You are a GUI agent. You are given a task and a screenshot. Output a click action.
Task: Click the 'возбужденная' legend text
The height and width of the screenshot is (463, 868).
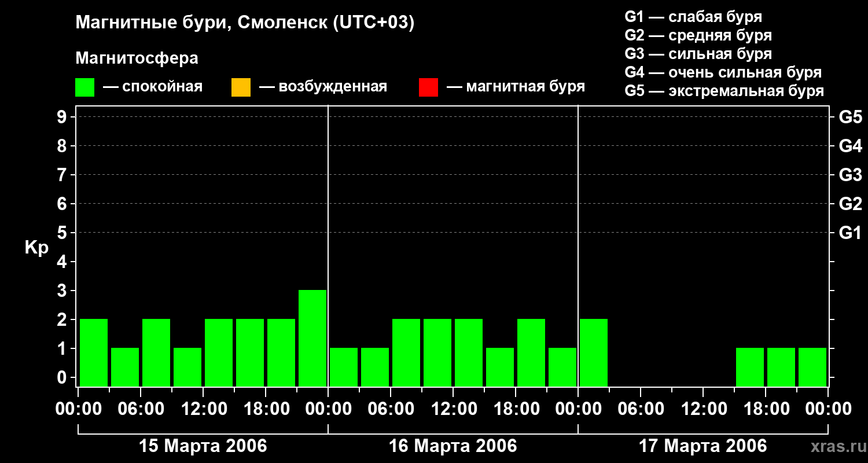333,87
